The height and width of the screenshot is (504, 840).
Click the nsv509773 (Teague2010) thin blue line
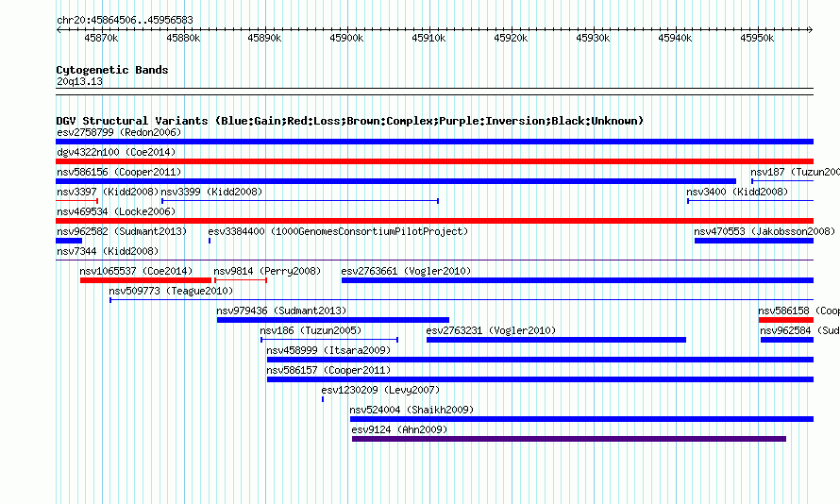(x=462, y=300)
